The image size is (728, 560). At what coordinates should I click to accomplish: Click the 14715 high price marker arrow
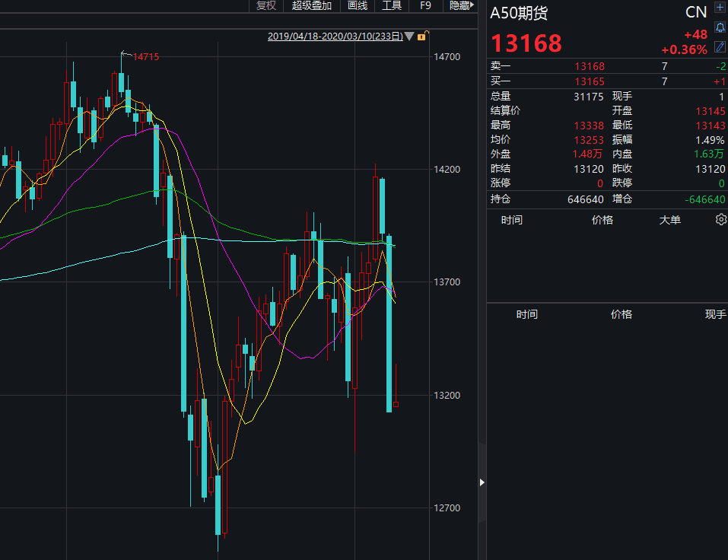coord(126,54)
